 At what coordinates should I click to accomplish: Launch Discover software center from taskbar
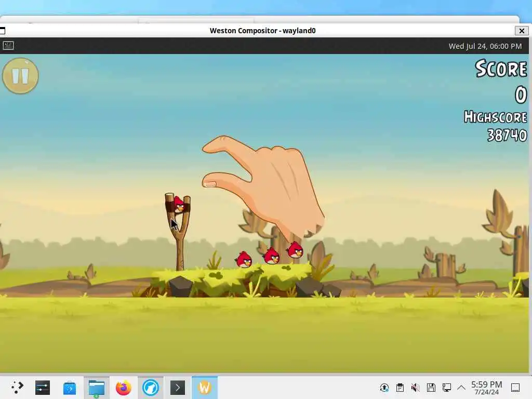point(70,388)
